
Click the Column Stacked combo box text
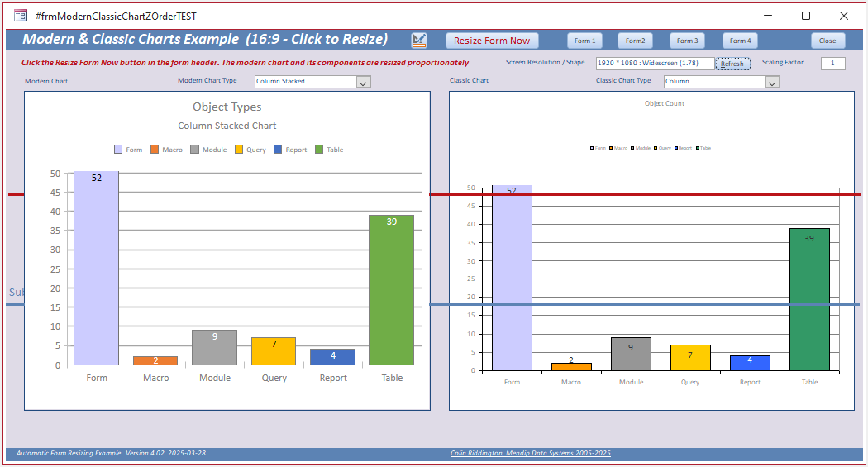306,81
